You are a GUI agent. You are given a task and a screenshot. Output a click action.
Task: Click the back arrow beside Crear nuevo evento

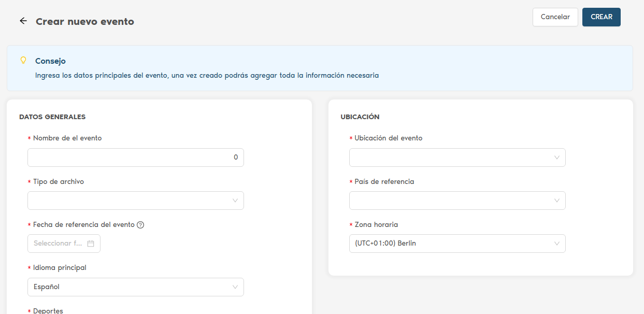tap(23, 21)
